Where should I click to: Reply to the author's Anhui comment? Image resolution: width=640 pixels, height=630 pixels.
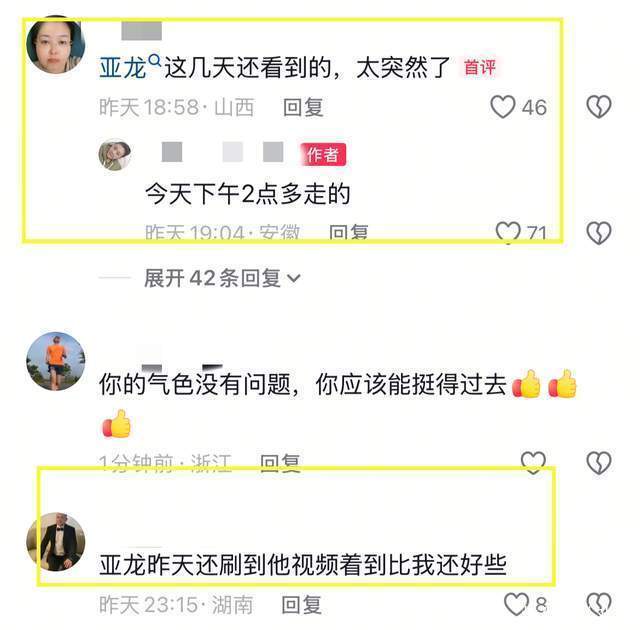click(x=349, y=233)
